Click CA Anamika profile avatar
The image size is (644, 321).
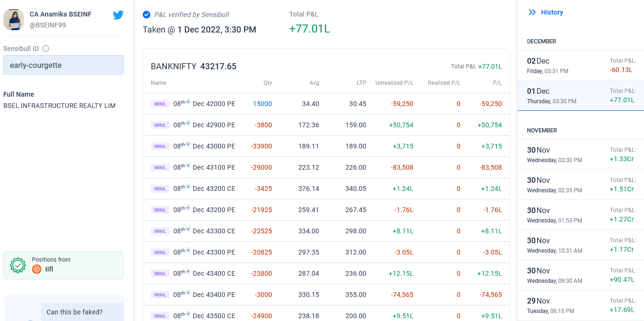14,20
